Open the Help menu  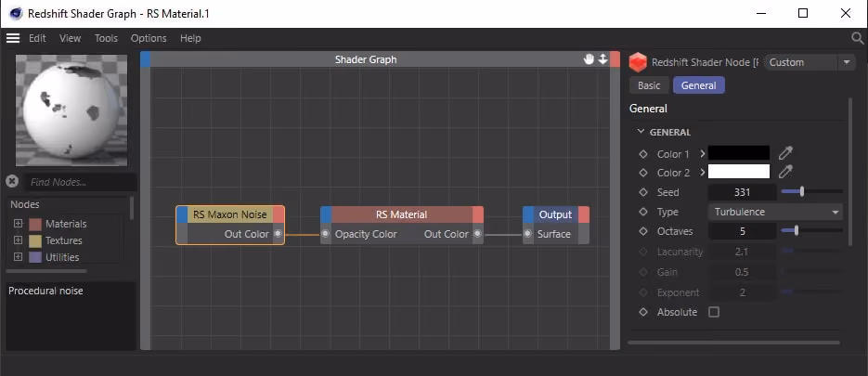tap(190, 38)
